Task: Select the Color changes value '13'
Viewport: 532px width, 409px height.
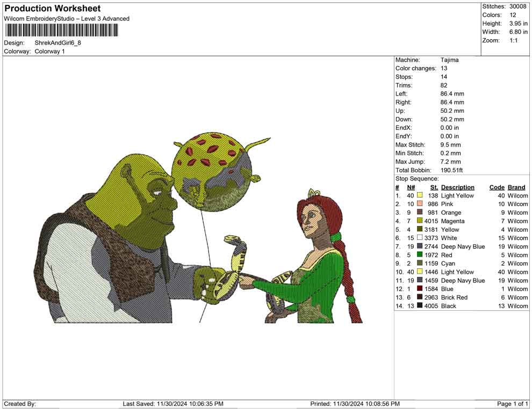Action: (x=444, y=69)
